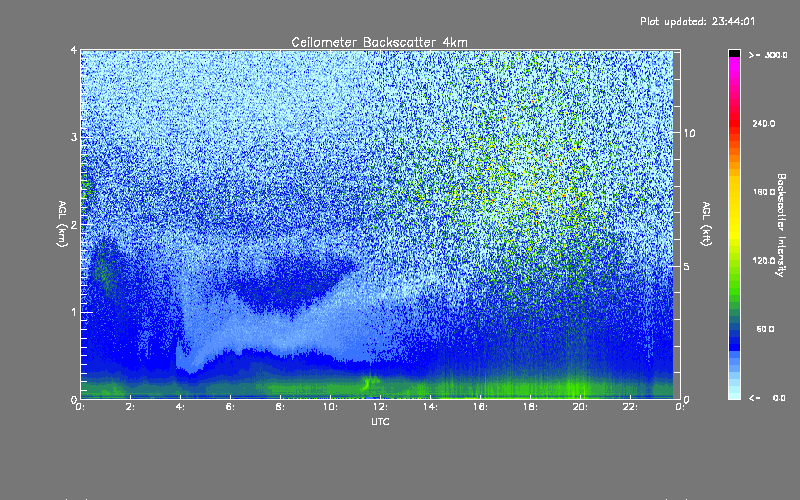This screenshot has width=800, height=500.
Task: Click the "2:" hour tick label
Action: (130, 407)
